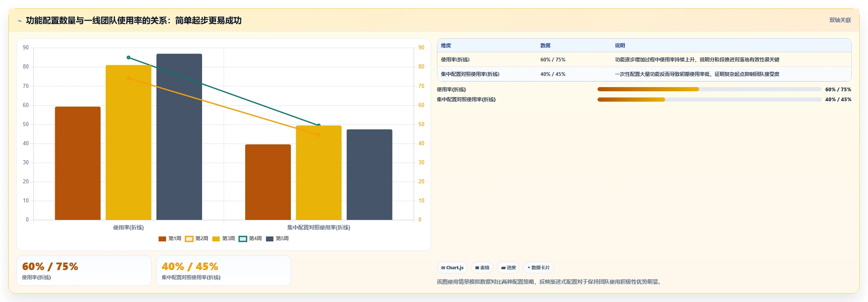Click the 集中配置对照使用率(折线) label beside the progress bar

point(466,100)
